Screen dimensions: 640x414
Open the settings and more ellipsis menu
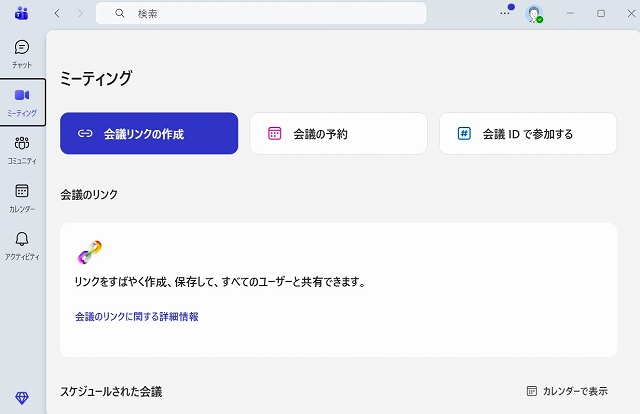coord(505,14)
